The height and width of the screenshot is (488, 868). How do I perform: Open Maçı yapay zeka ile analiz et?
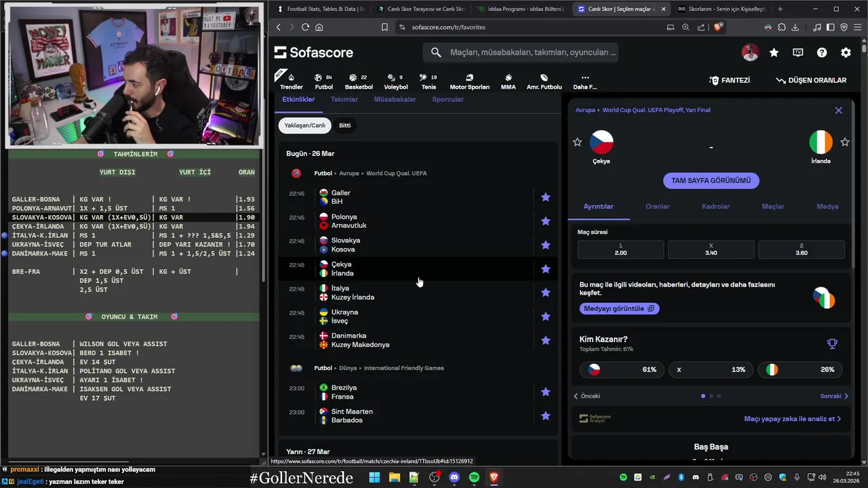(x=792, y=419)
